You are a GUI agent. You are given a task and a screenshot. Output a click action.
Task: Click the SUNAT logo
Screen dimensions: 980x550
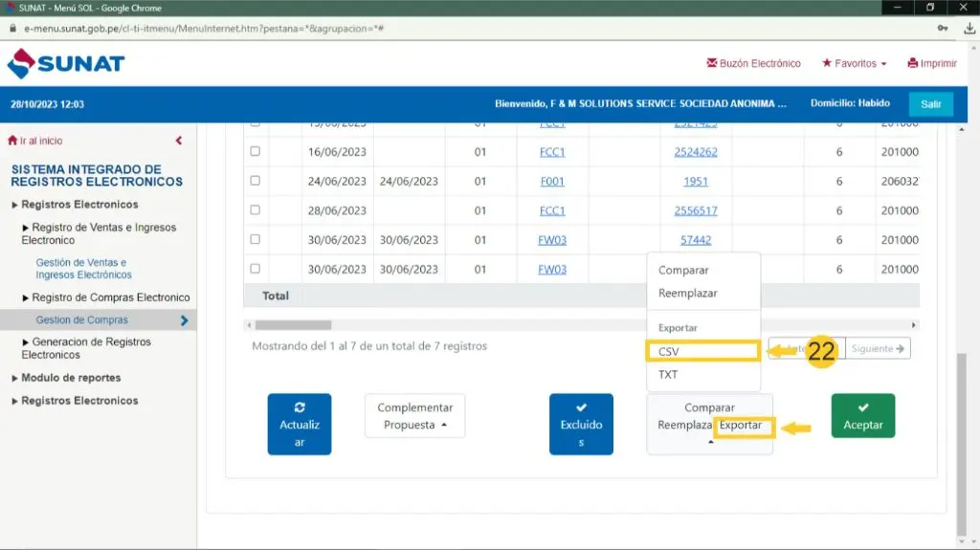[x=66, y=64]
